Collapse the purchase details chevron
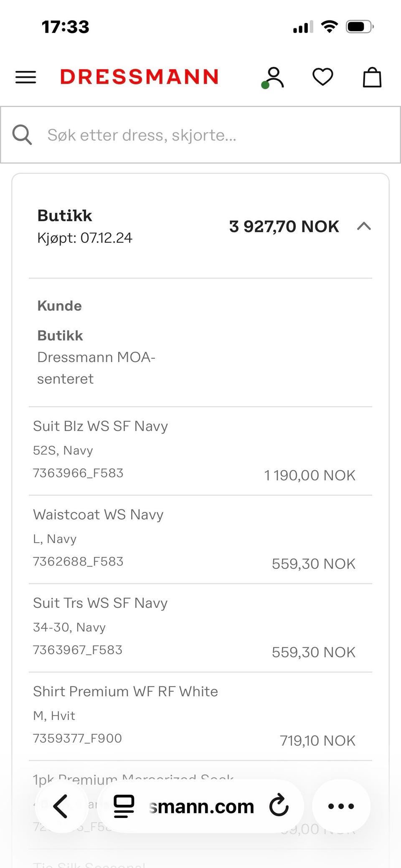Viewport: 401px width, 868px height. coord(364,226)
